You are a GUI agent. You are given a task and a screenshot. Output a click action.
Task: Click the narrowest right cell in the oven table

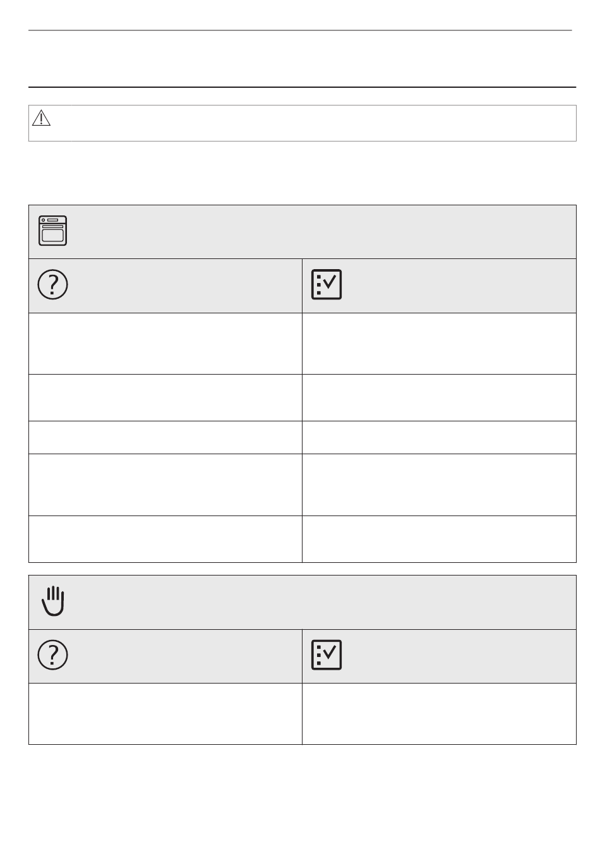(x=439, y=437)
